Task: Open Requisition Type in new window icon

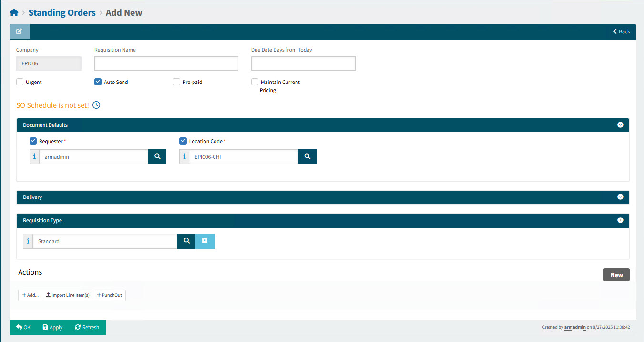Action: tap(204, 241)
